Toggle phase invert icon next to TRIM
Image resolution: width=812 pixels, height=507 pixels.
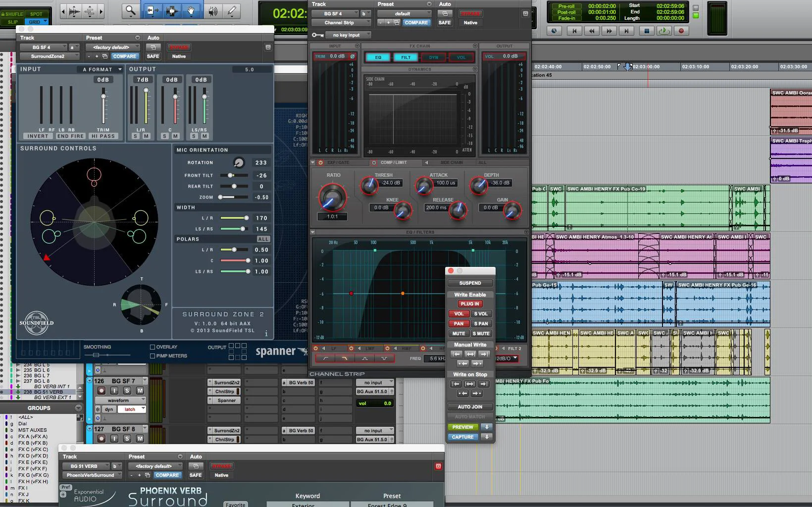coord(352,56)
